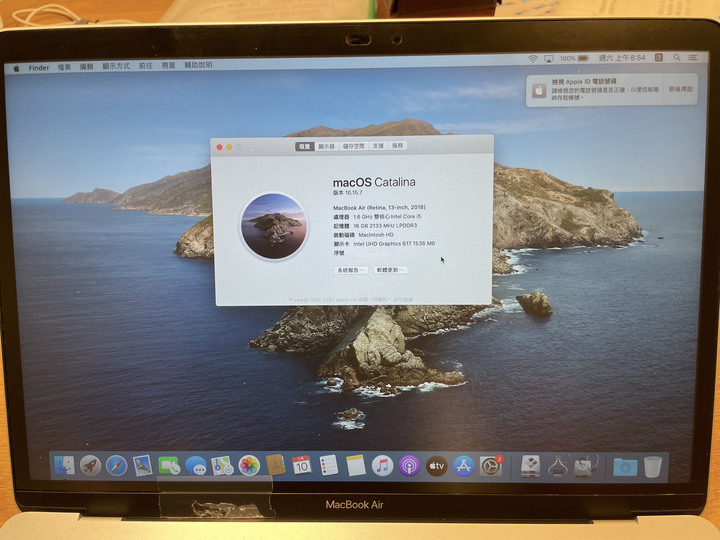The width and height of the screenshot is (720, 540).
Task: Click the macOS Catalina heading
Action: pyautogui.click(x=374, y=182)
